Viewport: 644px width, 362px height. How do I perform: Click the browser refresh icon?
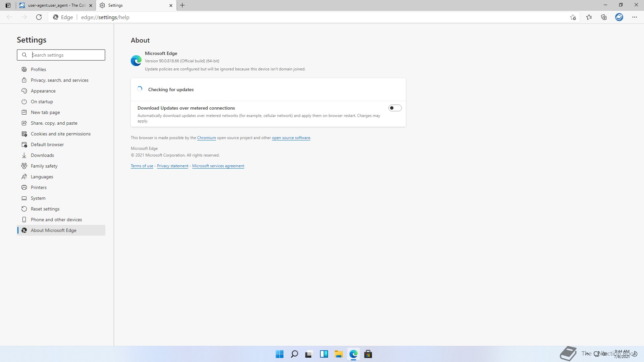click(x=39, y=17)
